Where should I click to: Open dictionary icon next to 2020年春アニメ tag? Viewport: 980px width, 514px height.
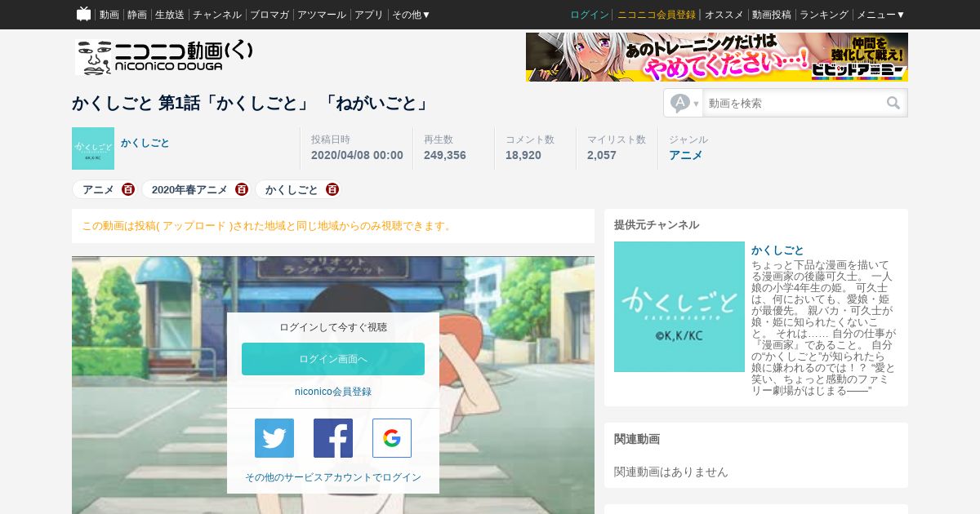tap(241, 189)
